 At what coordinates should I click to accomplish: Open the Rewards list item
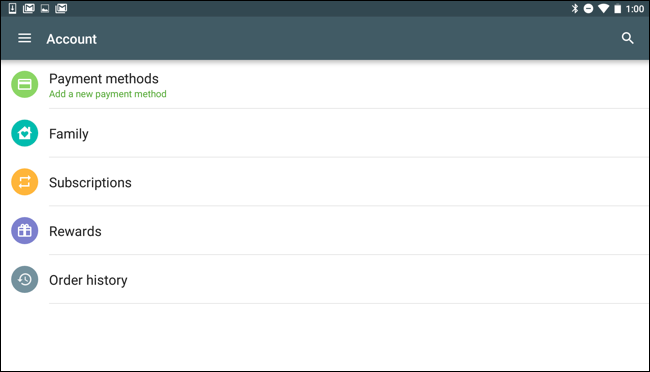[x=325, y=231]
